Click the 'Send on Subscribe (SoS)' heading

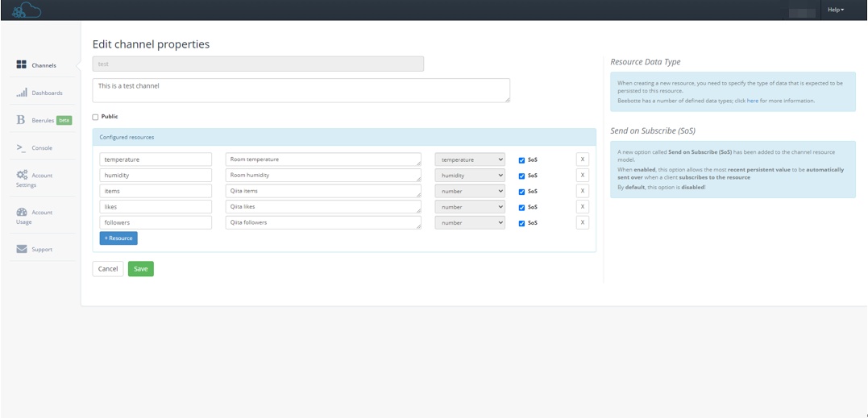[653, 131]
